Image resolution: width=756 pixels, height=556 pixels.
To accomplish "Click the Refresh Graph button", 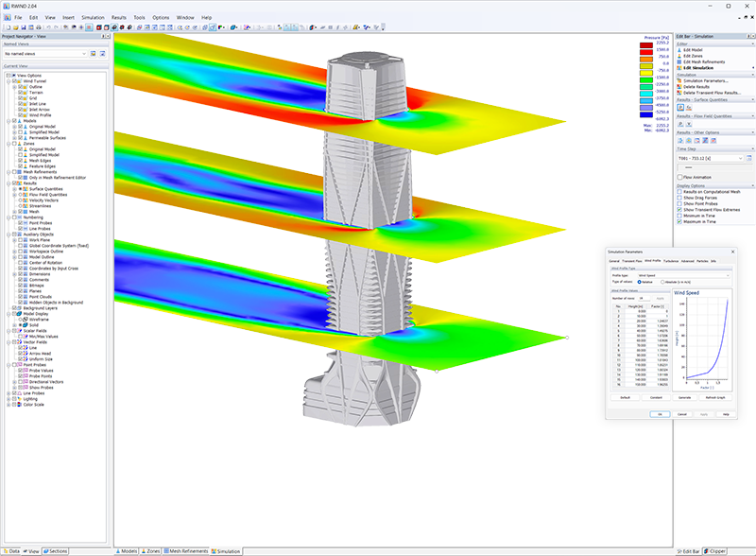I will click(714, 396).
